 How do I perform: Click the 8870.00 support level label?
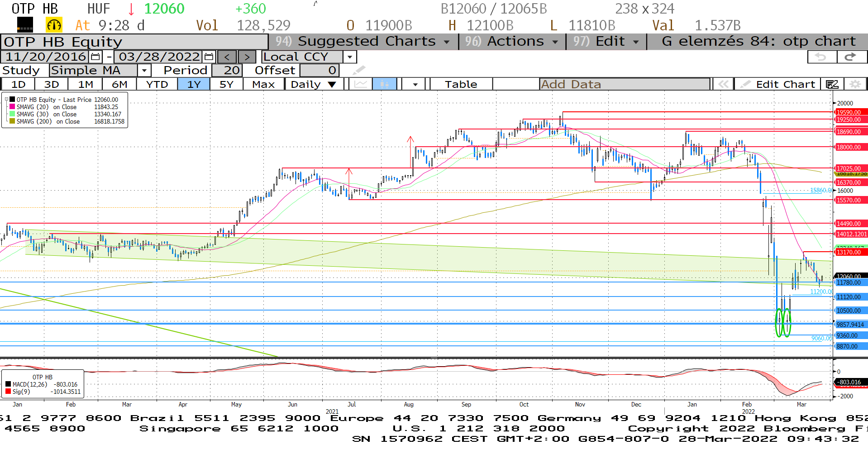pyautogui.click(x=851, y=346)
